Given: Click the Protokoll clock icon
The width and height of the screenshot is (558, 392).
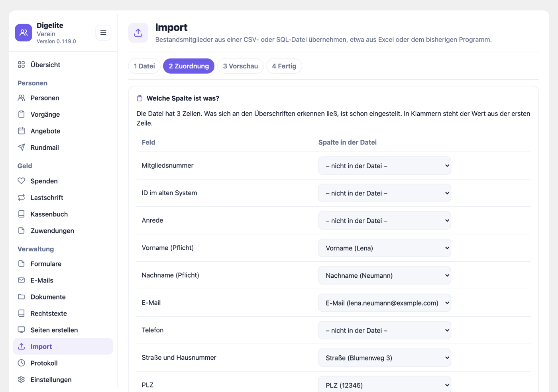Looking at the screenshot, I should 22,363.
